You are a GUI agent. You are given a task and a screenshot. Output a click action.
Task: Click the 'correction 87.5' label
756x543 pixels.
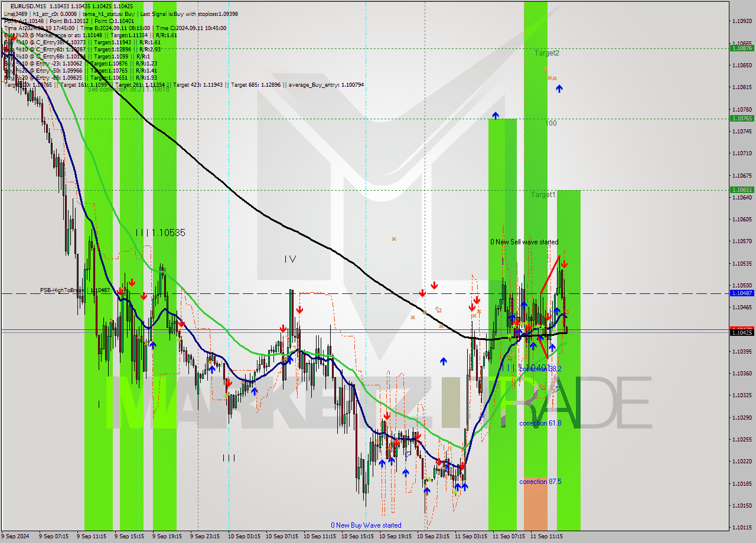(540, 482)
